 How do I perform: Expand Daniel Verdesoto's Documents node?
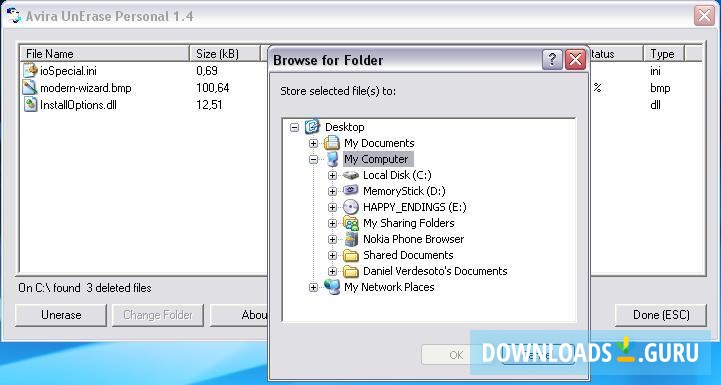pyautogui.click(x=332, y=271)
